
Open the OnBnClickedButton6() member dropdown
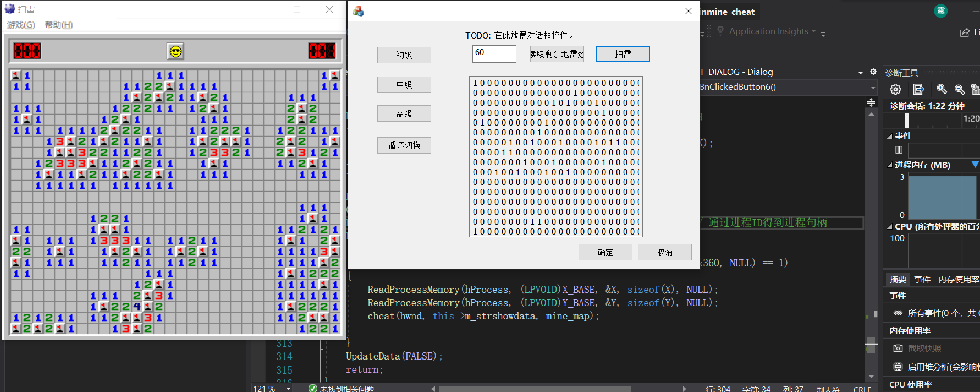click(873, 87)
